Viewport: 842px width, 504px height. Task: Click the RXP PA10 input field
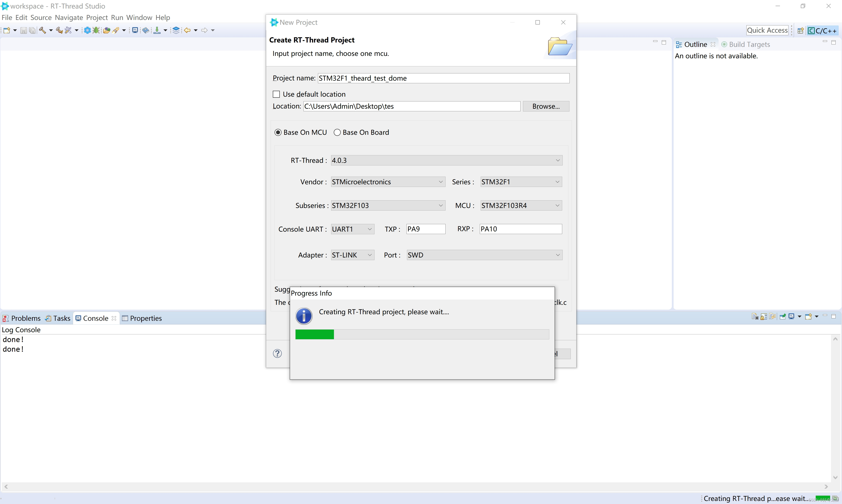pos(521,229)
